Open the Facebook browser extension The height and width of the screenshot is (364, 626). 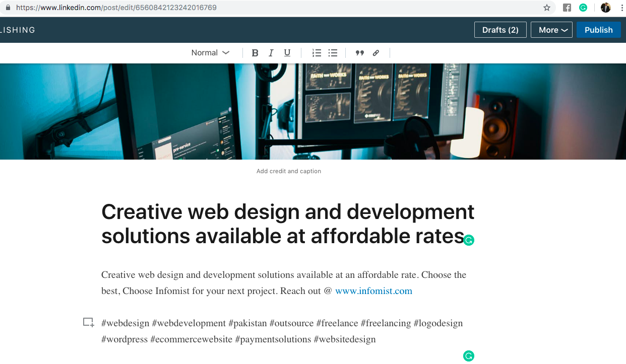pos(567,8)
